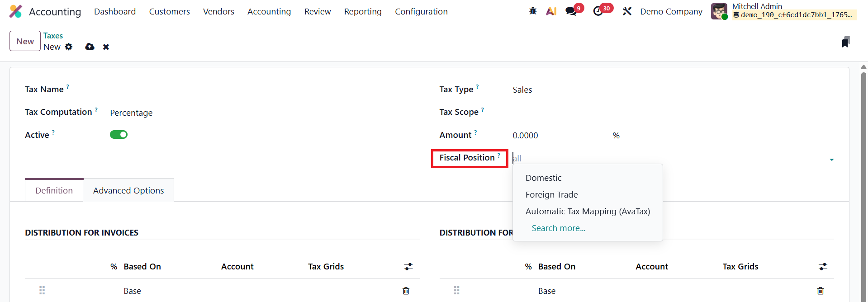Toggle the Active switch
The width and height of the screenshot is (868, 302).
coord(119,135)
